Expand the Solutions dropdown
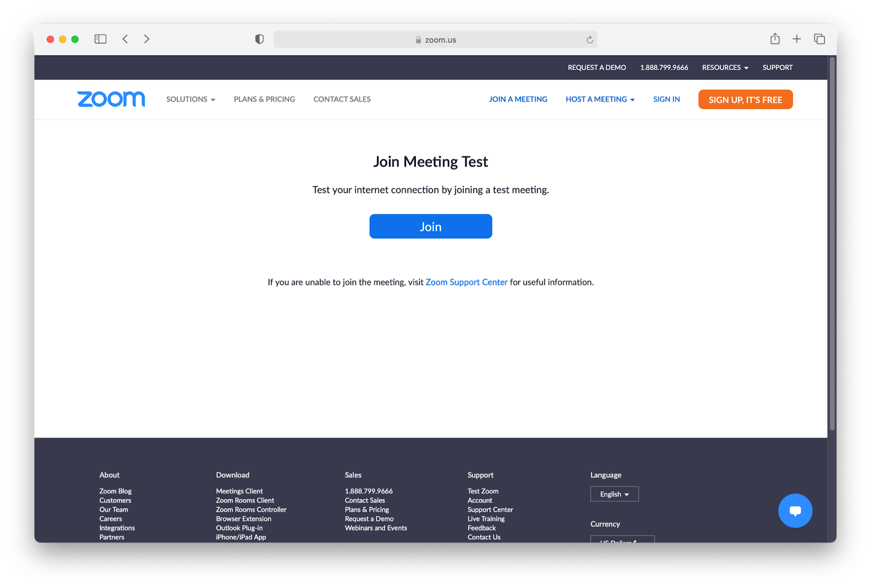 [191, 100]
